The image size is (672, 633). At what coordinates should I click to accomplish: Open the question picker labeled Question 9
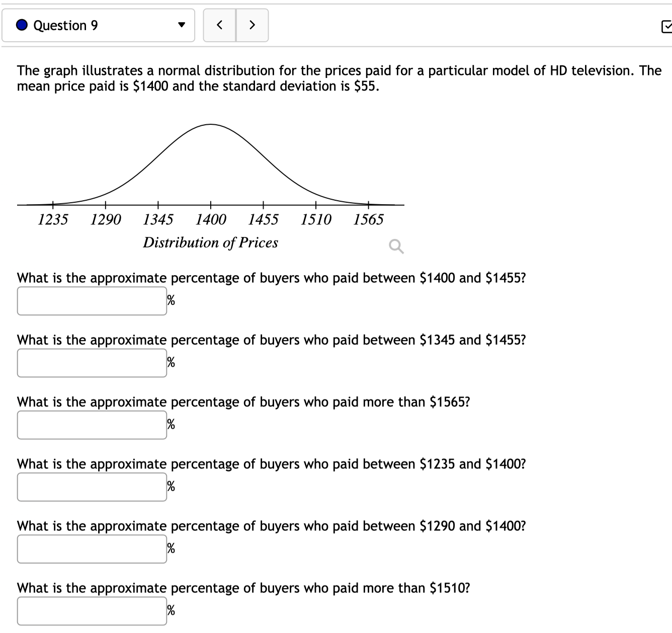coord(99,24)
